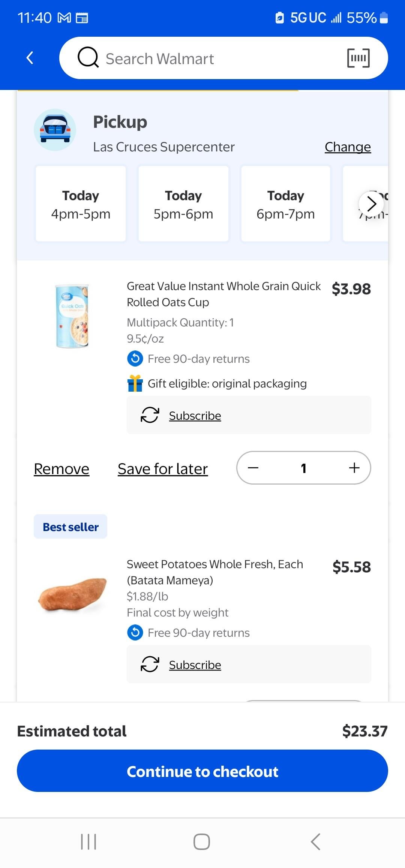Show more pickup time slots with arrow
The height and width of the screenshot is (868, 405).
(371, 204)
